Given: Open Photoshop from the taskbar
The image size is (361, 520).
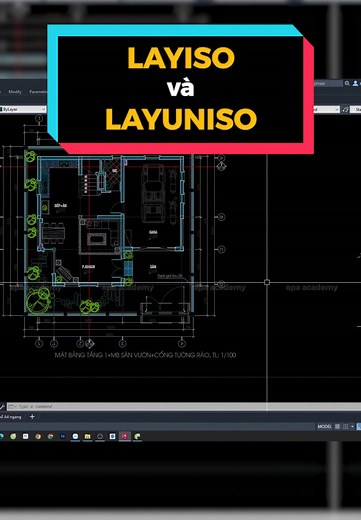Looking at the screenshot, I should coord(62,436).
